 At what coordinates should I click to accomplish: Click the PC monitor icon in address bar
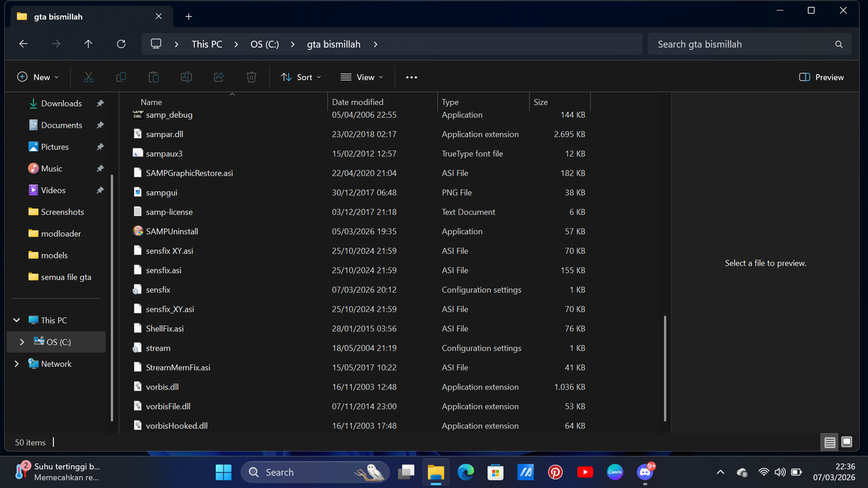(156, 44)
